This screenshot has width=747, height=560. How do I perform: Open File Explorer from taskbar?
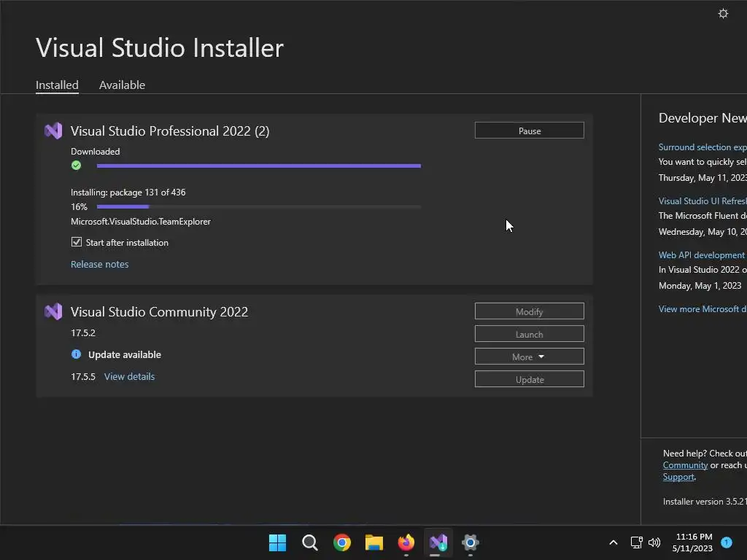tap(374, 542)
